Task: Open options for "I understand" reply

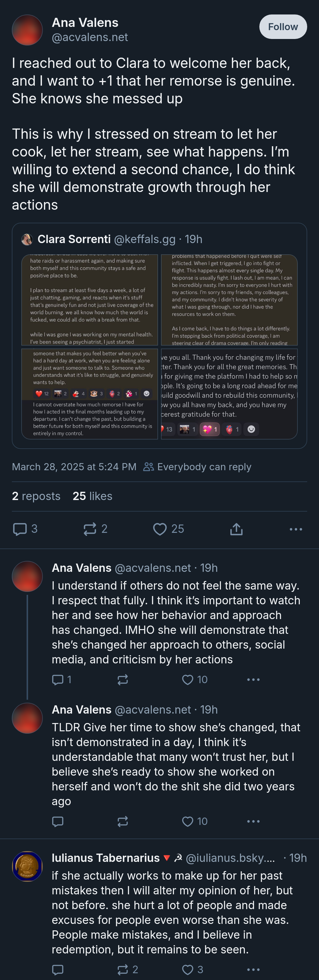Action: (x=253, y=679)
